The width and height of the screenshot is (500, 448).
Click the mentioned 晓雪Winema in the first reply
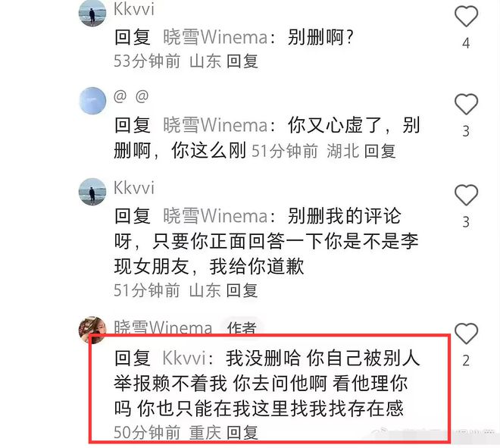[215, 37]
